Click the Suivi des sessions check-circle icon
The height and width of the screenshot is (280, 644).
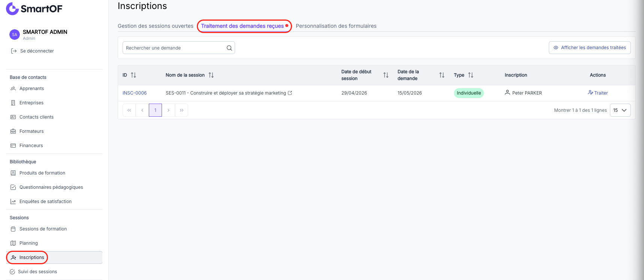12,272
